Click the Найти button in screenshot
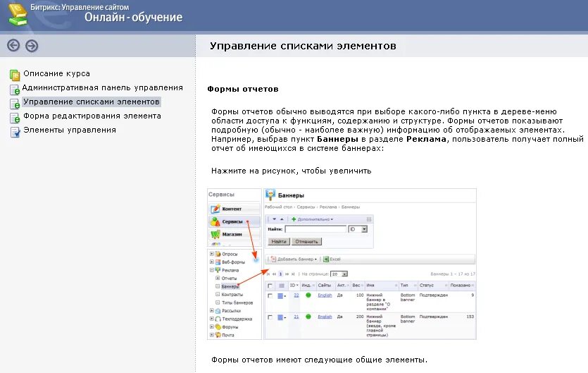588x373 pixels. pyautogui.click(x=279, y=242)
